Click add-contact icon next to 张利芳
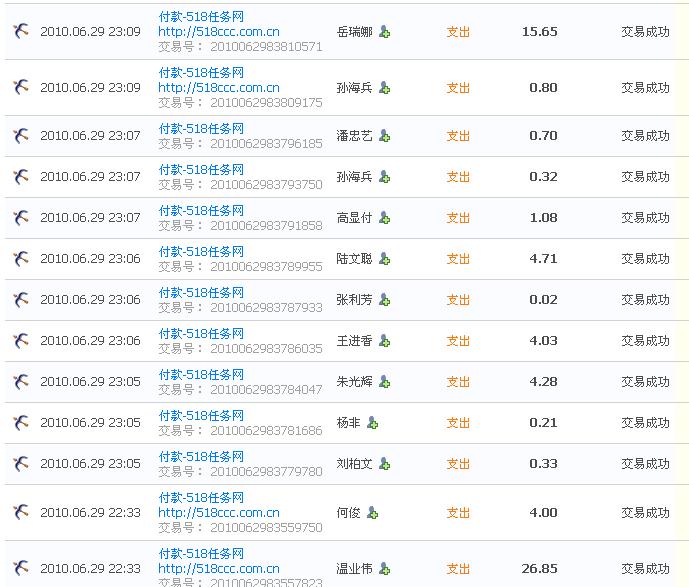The width and height of the screenshot is (689, 587). click(x=385, y=300)
